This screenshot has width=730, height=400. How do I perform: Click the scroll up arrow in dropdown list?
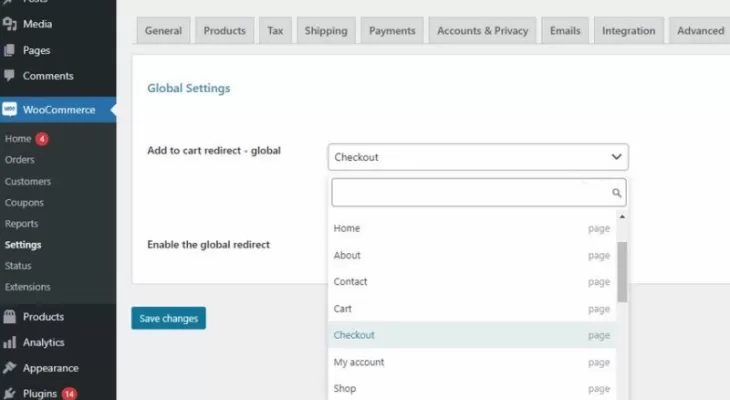[x=622, y=217]
